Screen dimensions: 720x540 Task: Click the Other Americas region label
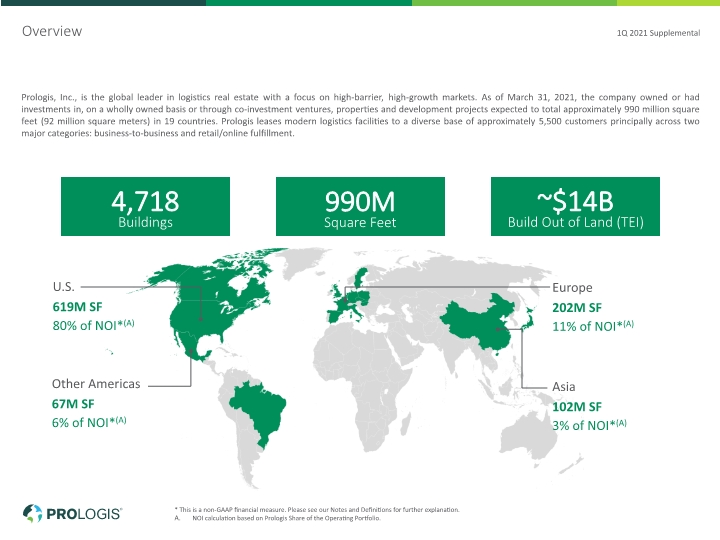[x=96, y=384]
